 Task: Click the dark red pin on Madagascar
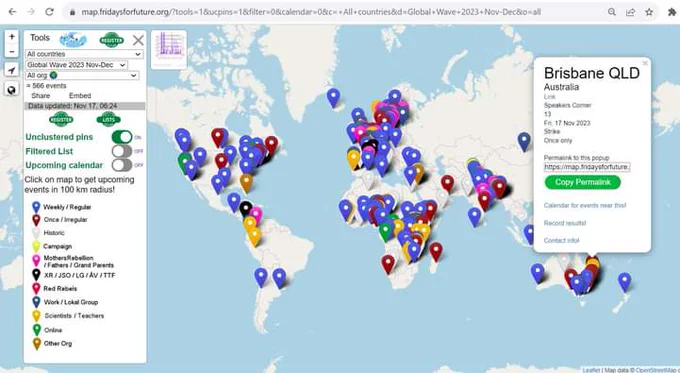[x=436, y=253]
